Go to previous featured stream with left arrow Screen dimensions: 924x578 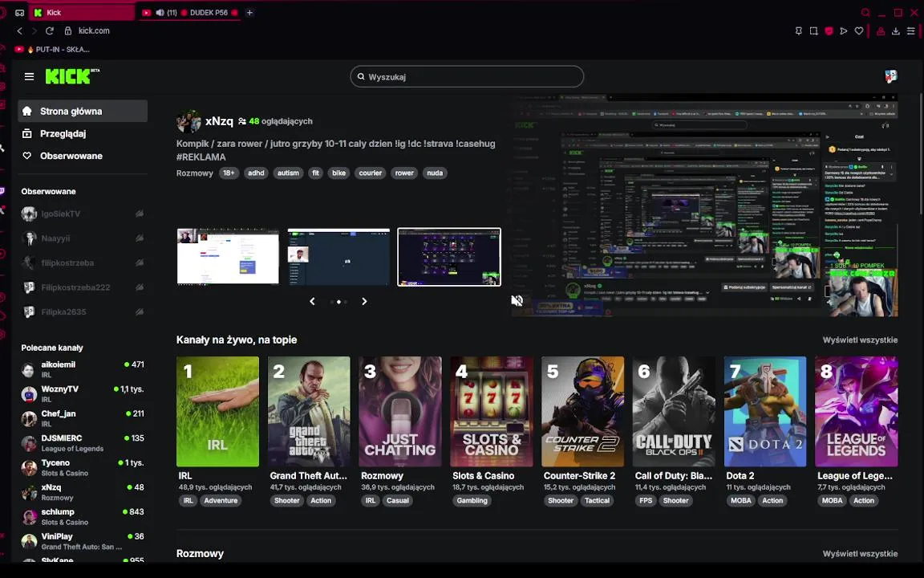pos(312,301)
